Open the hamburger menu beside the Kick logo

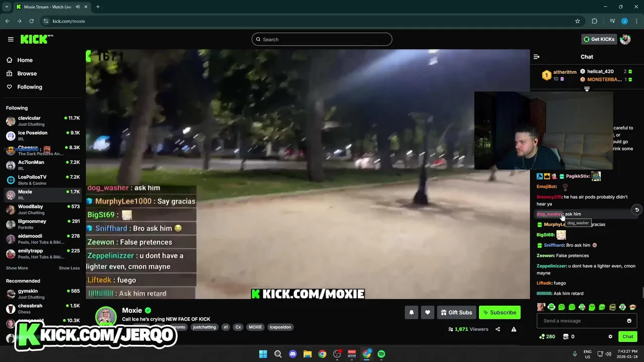11,39
